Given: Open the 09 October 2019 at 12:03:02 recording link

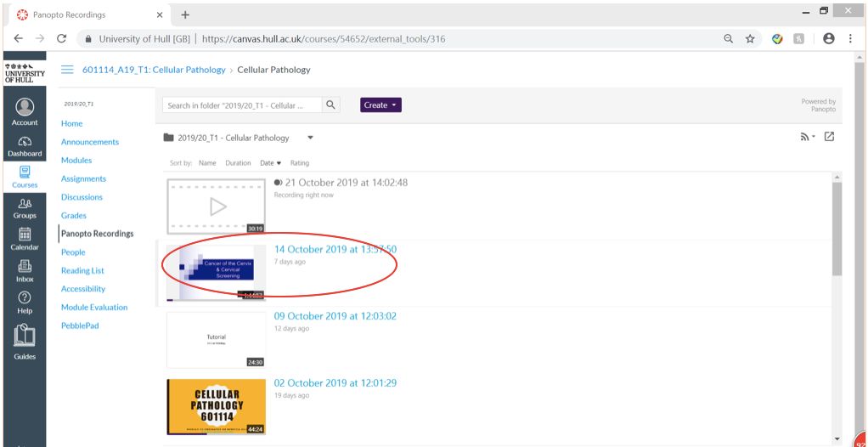Looking at the screenshot, I should [x=335, y=316].
